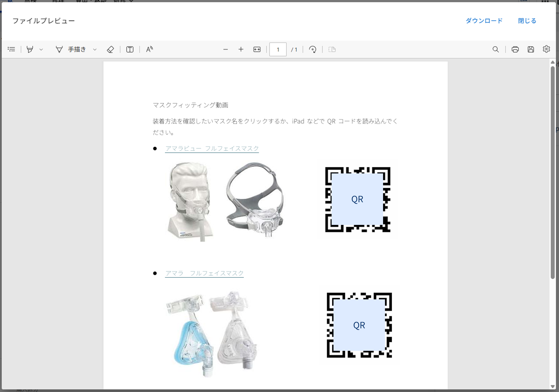Start read aloud with the A icon
559x392 pixels.
point(149,49)
